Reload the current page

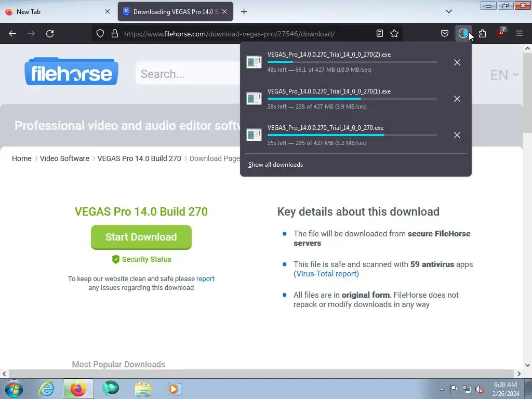tap(50, 34)
